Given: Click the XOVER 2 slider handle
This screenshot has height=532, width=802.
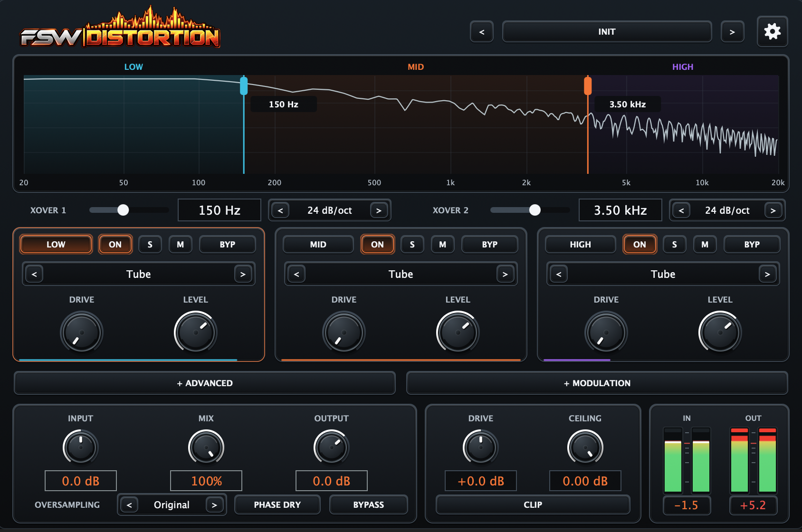Looking at the screenshot, I should coord(535,210).
